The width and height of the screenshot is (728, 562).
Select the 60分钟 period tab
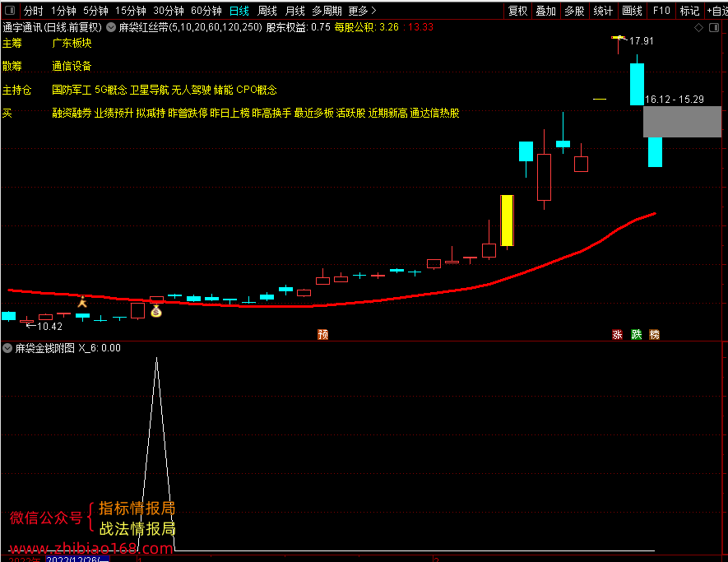[206, 11]
